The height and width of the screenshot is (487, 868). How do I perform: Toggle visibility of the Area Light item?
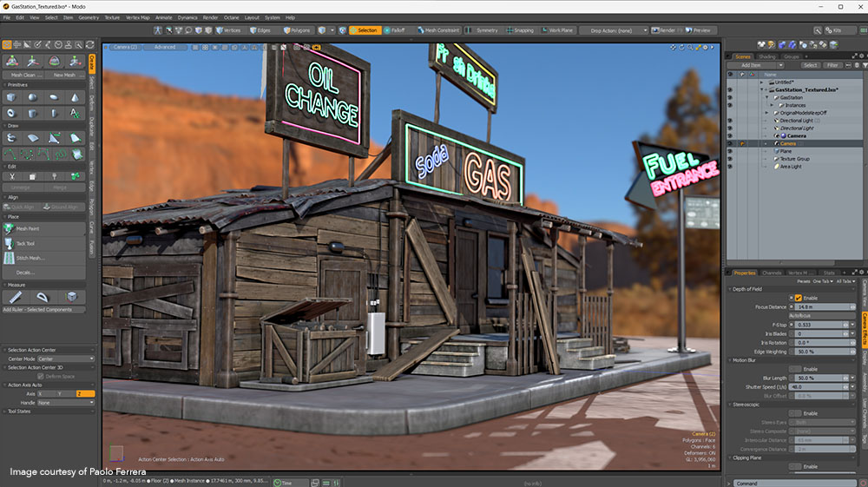(729, 167)
